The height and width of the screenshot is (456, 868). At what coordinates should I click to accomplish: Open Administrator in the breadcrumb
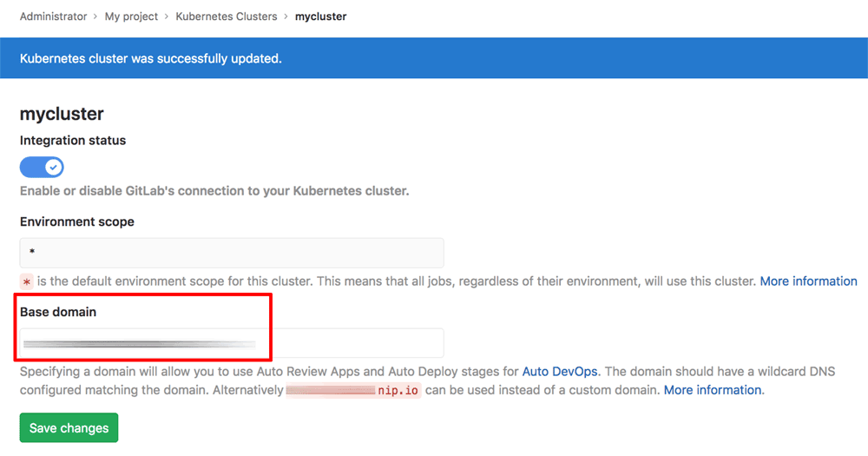pos(54,17)
